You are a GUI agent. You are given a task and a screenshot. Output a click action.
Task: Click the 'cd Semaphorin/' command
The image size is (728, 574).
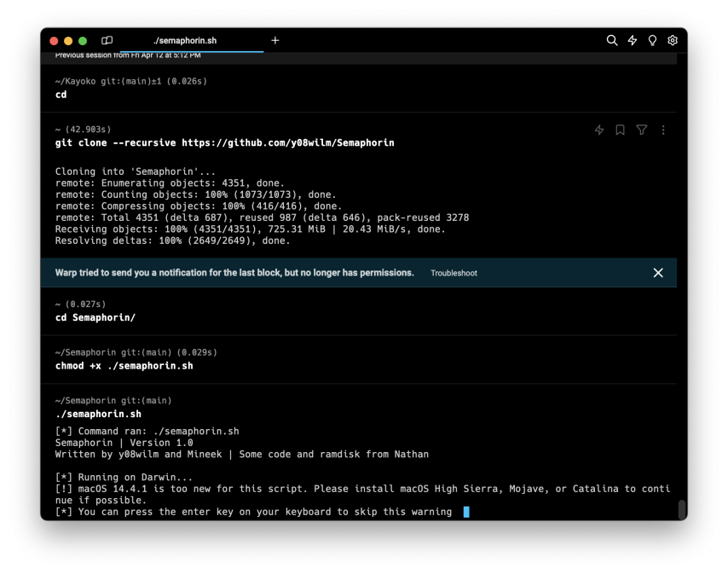(x=95, y=317)
